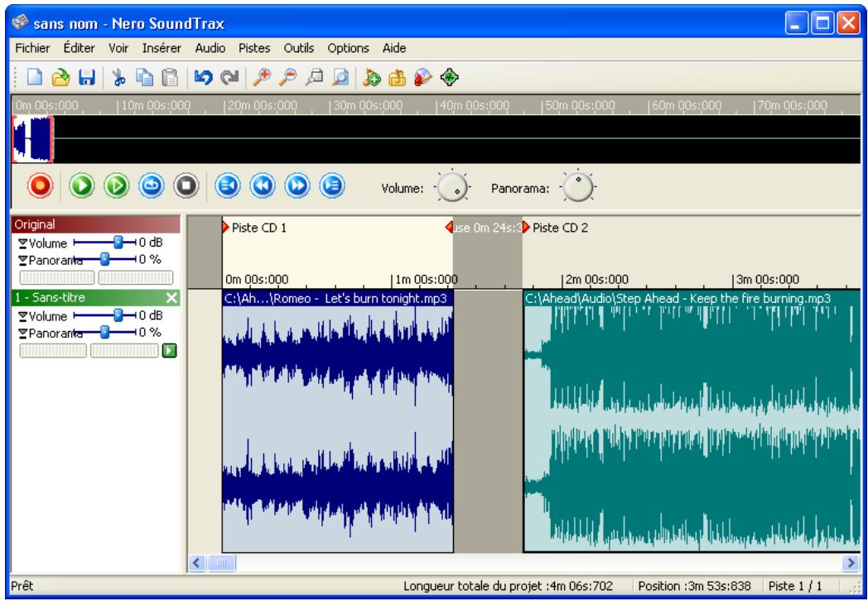
Task: Open the Fichier menu
Action: click(32, 48)
